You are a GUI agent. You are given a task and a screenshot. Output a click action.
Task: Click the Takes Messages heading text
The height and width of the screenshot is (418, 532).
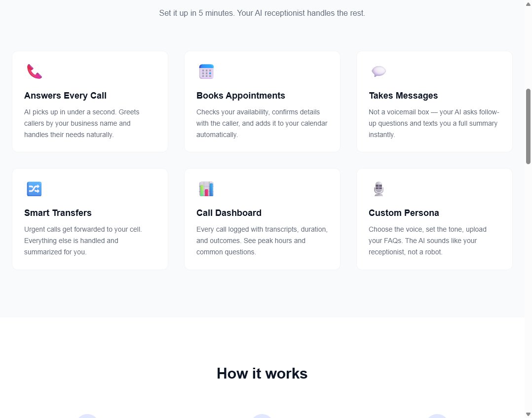coord(403,95)
